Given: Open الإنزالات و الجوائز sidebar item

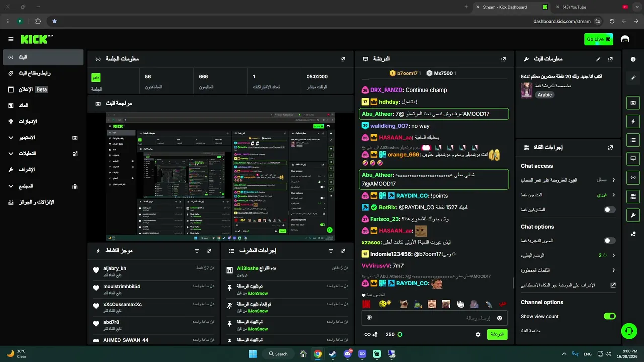Looking at the screenshot, I should tap(42, 202).
